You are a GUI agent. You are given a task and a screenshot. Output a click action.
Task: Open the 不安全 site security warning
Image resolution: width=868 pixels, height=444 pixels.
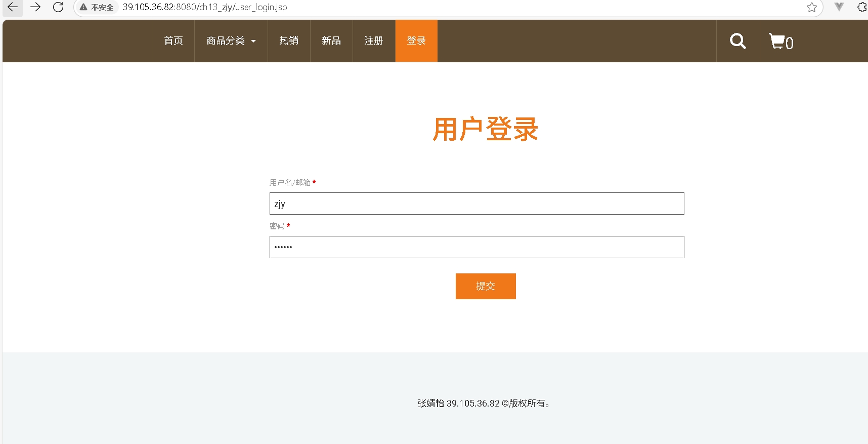97,8
